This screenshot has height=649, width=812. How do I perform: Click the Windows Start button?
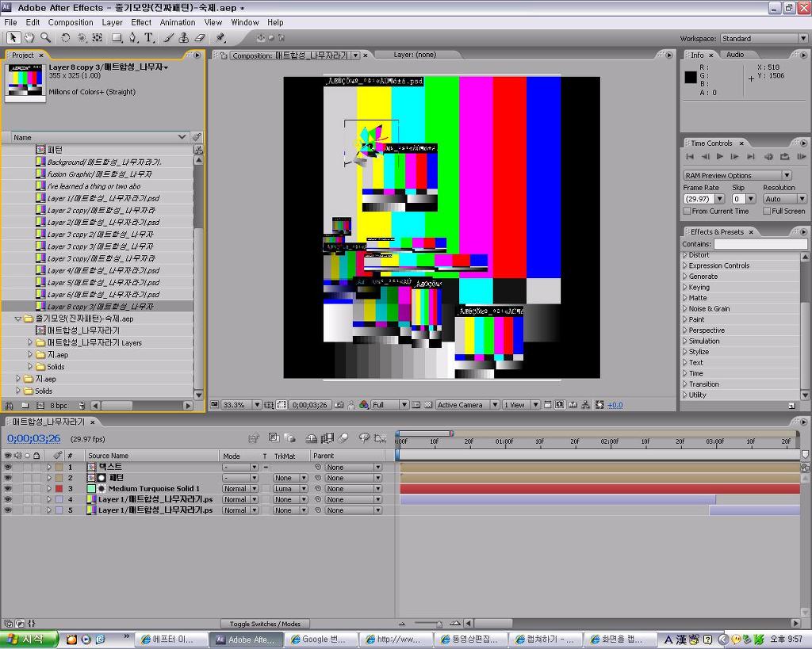click(x=29, y=639)
